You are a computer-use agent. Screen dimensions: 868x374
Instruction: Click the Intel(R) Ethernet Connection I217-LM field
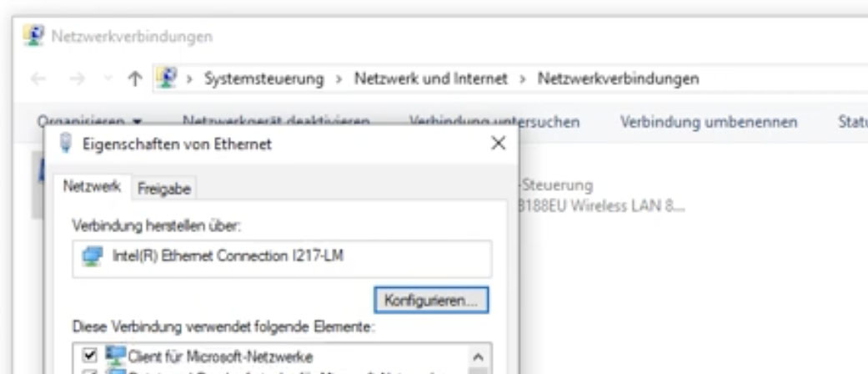tap(282, 258)
